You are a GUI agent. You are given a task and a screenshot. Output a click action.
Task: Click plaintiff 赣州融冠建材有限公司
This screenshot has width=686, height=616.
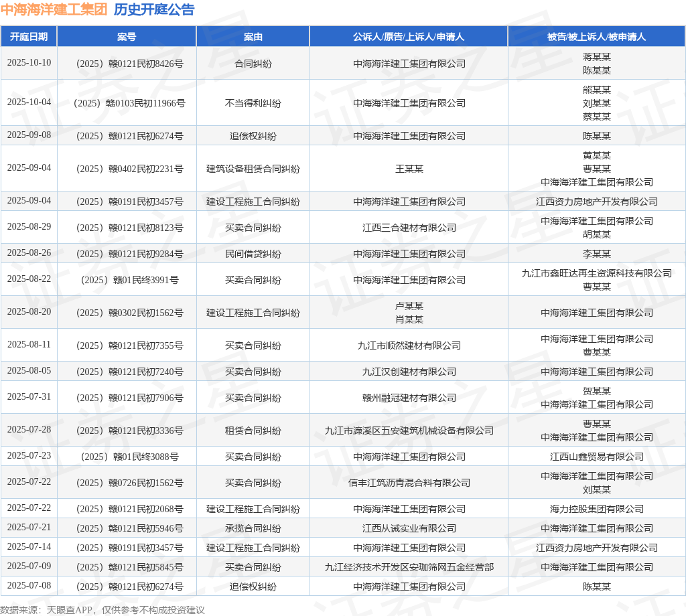click(409, 398)
